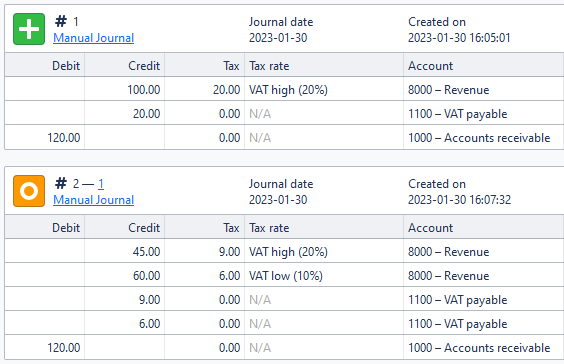
Task: Click the journal date 2023-01-30 of journal 2
Action: [278, 200]
